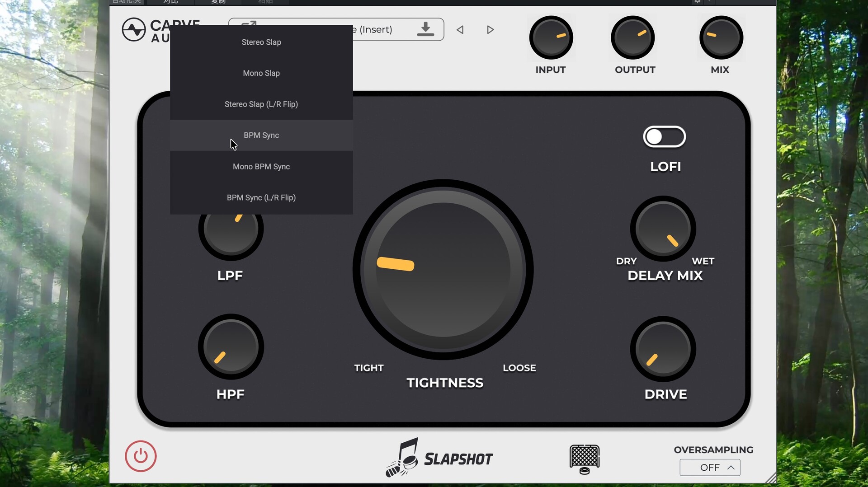868x487 pixels.
Task: Click the Drive knob
Action: (x=663, y=349)
